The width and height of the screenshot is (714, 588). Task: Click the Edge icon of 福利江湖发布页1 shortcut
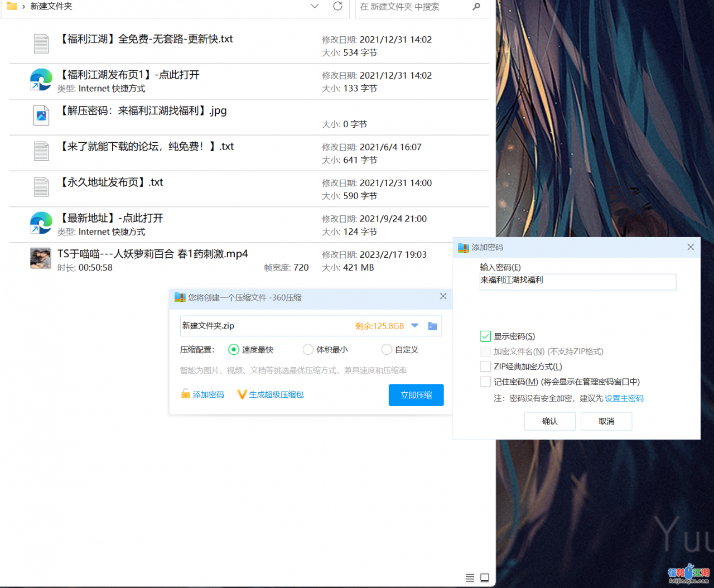[41, 80]
